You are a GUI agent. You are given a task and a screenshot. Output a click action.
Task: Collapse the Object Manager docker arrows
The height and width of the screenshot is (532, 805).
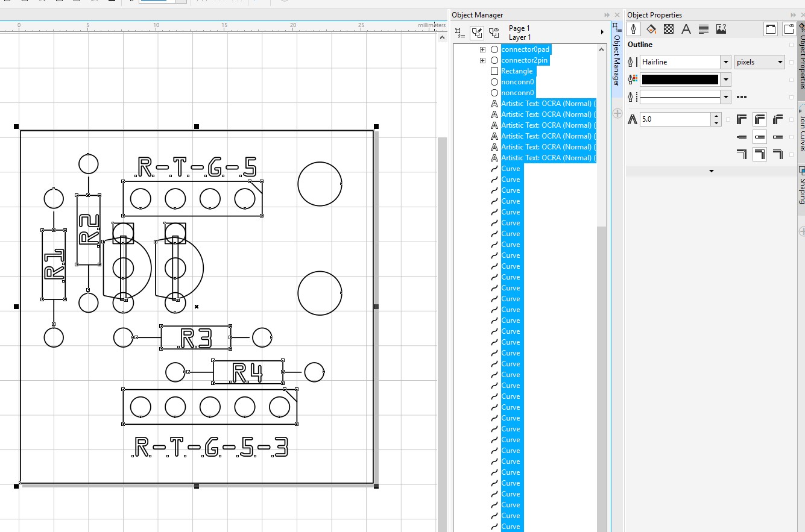click(x=607, y=15)
